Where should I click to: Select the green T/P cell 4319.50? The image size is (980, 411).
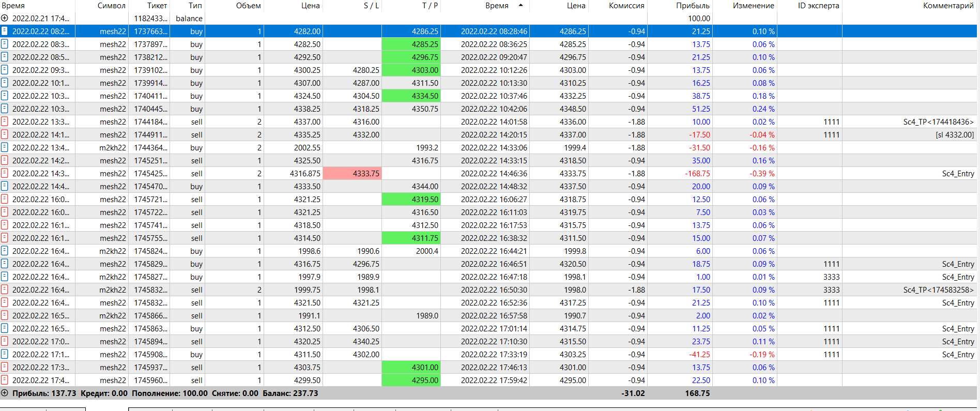pyautogui.click(x=411, y=199)
